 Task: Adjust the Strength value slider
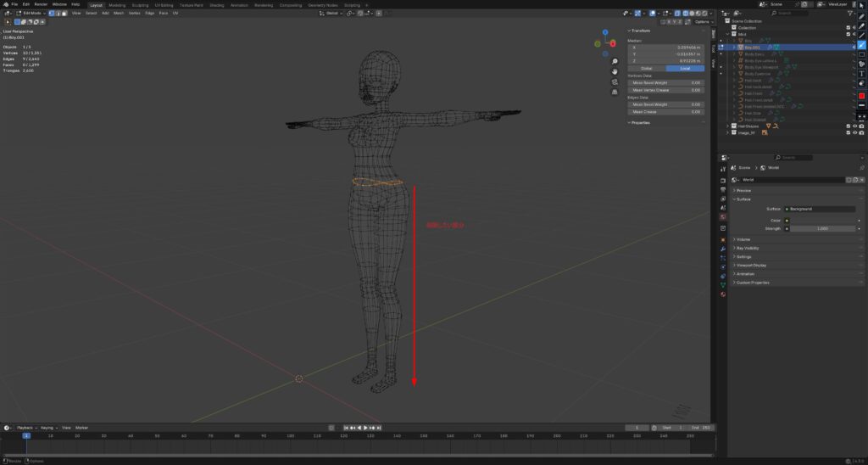[822, 228]
